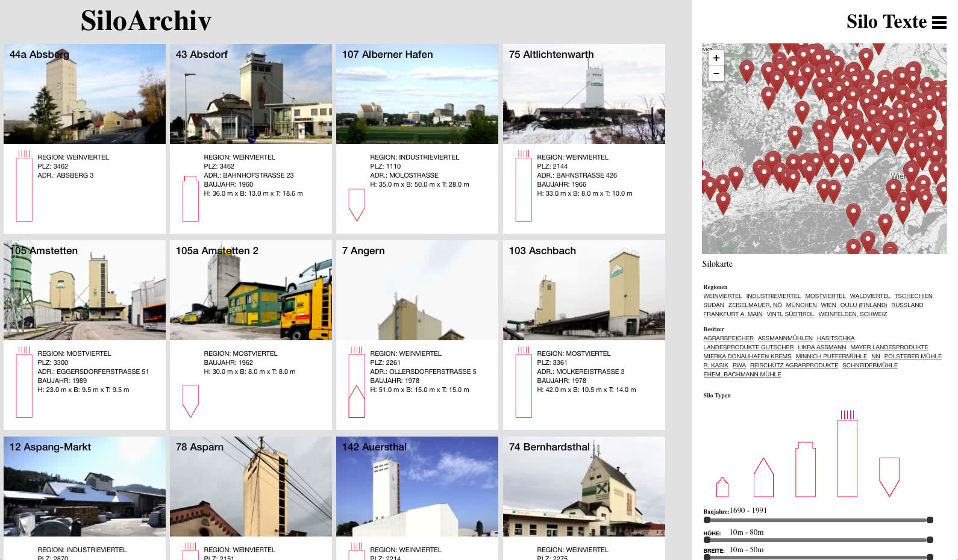This screenshot has width=958, height=560.
Task: Click the silo type icon in 75 Altlichtenwarth card
Action: point(524,185)
